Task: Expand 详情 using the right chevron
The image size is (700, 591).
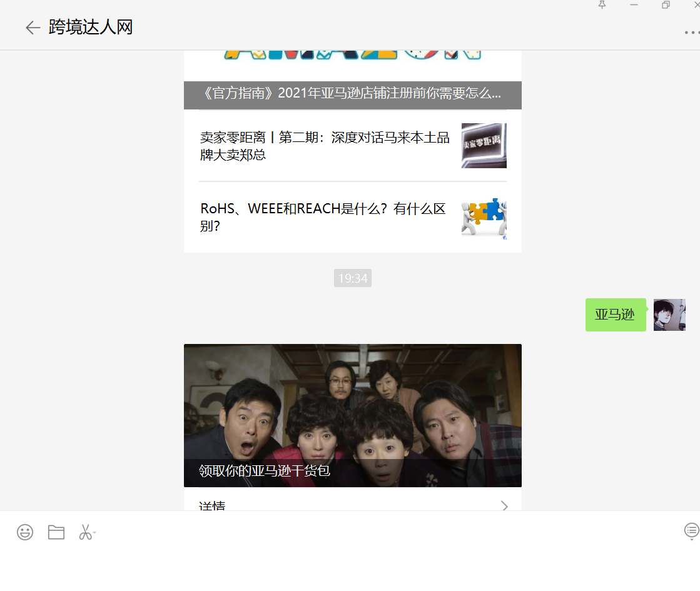Action: pos(504,506)
